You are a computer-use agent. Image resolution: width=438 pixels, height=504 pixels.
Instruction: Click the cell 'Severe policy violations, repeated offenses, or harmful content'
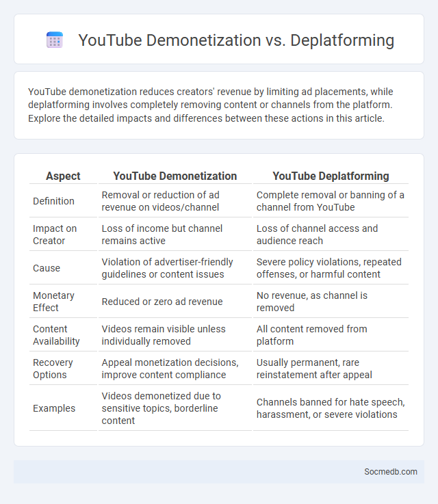331,268
